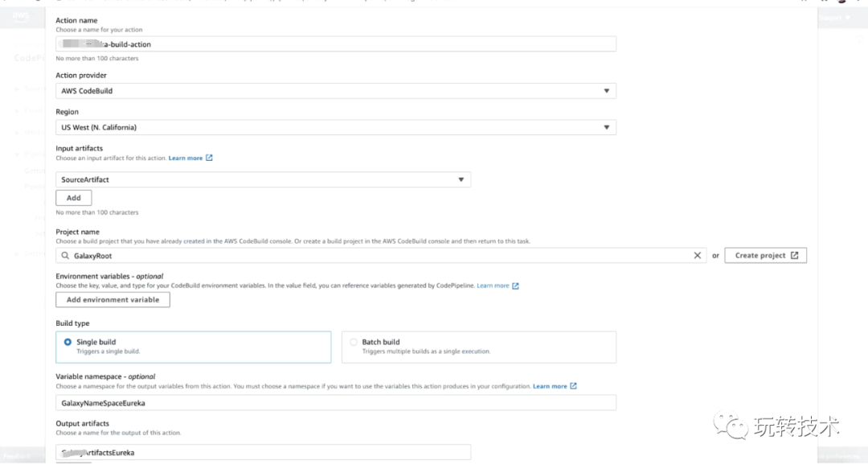This screenshot has height=465, width=868.
Task: Click the Action name text field
Action: [x=336, y=44]
